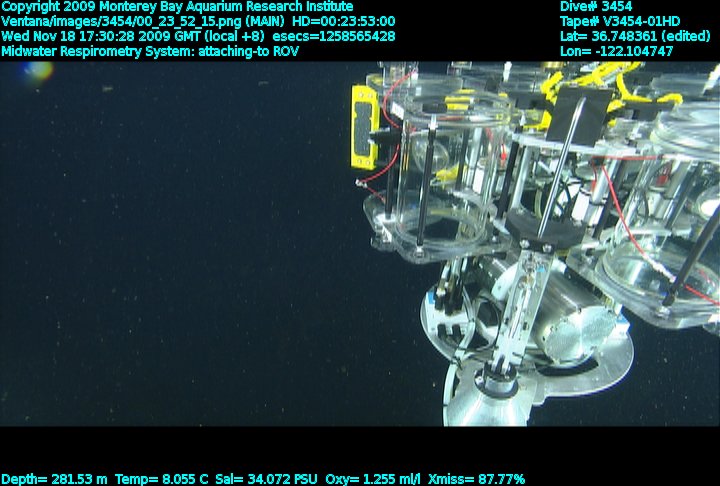Click the Depth= 281.53 m reading

tap(55, 479)
